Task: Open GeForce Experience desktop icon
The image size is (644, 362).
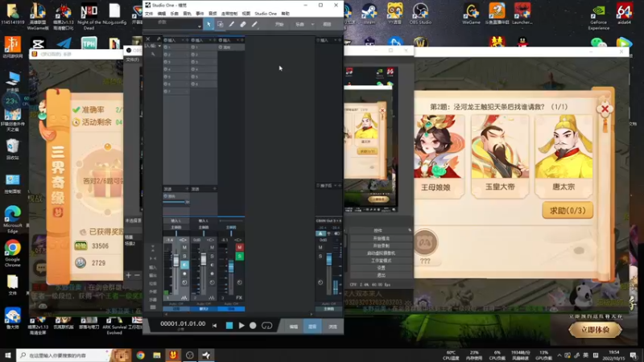Action: point(598,17)
